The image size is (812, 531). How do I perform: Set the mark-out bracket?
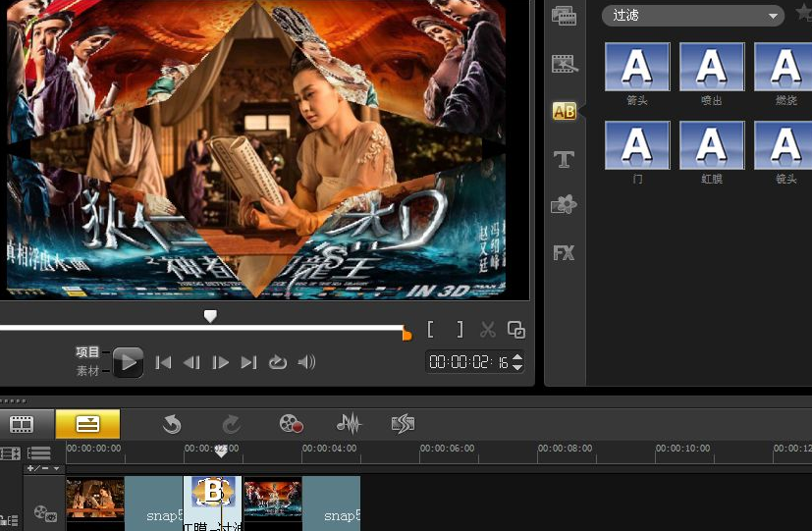460,330
